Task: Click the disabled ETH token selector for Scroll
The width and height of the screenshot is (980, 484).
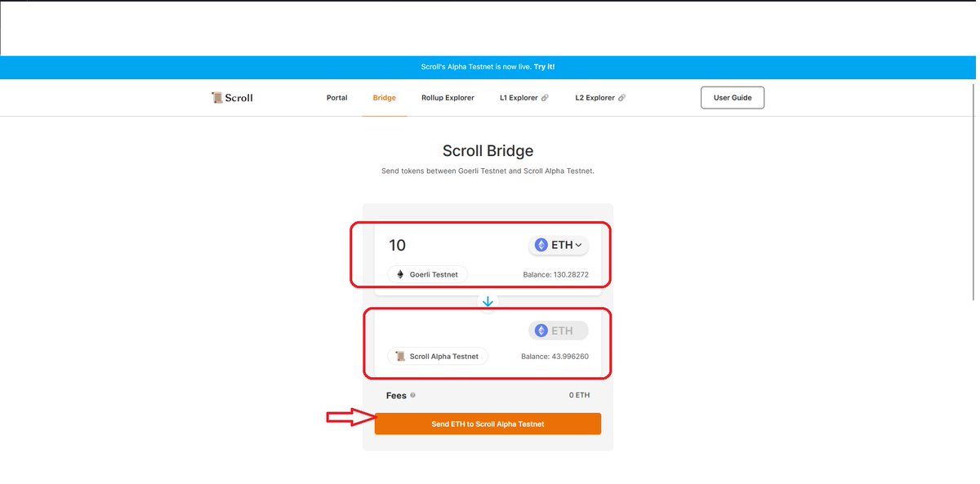Action: pyautogui.click(x=559, y=331)
